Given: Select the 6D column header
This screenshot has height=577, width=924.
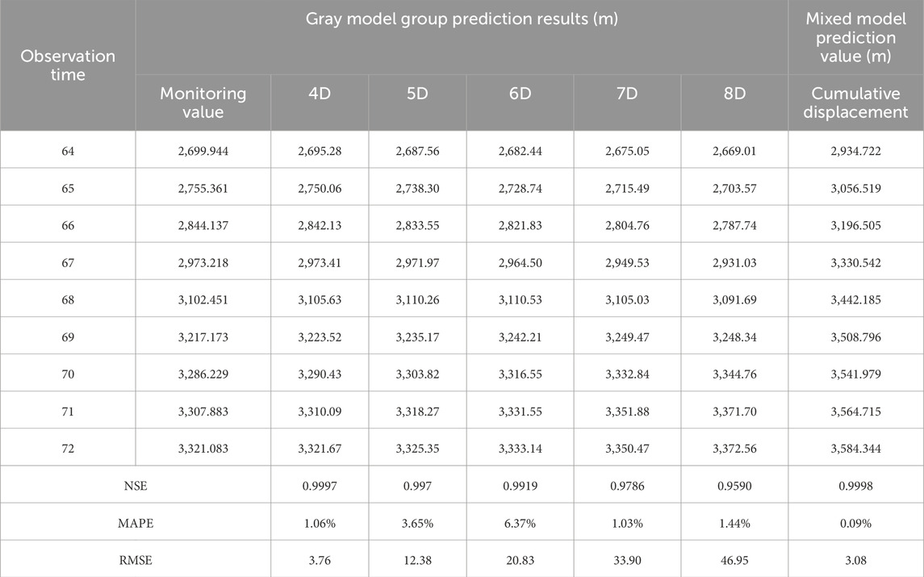Looking at the screenshot, I should 520,102.
